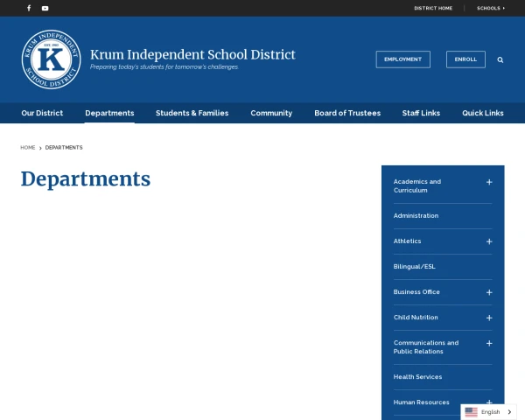Viewport: 525px width, 420px height.
Task: Open the Academics and Curriculum link
Action: [x=417, y=185]
